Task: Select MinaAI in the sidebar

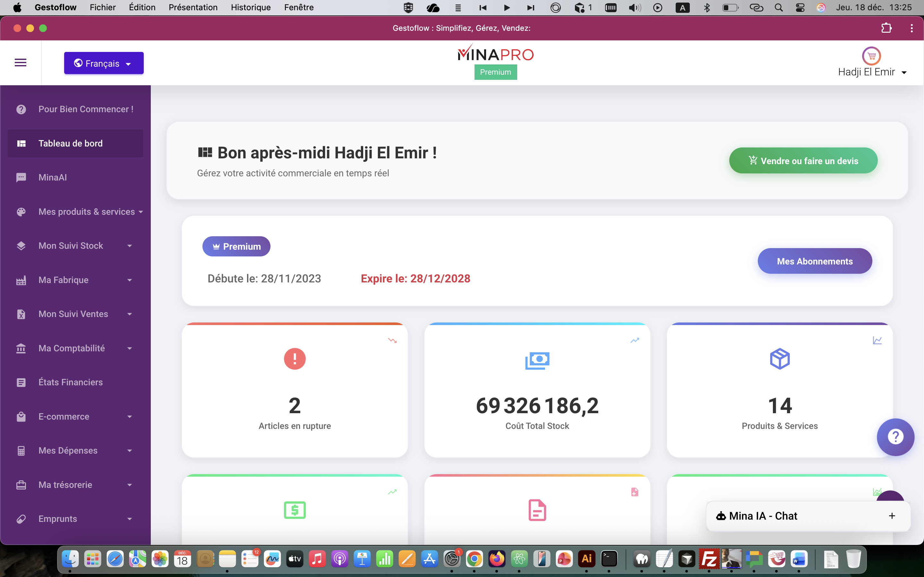Action: pyautogui.click(x=52, y=178)
